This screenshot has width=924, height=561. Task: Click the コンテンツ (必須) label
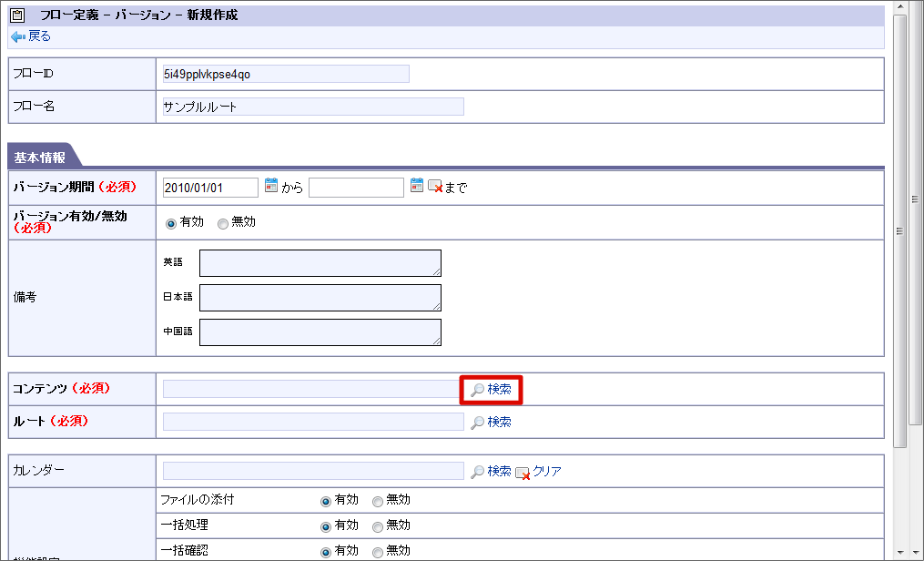point(62,388)
